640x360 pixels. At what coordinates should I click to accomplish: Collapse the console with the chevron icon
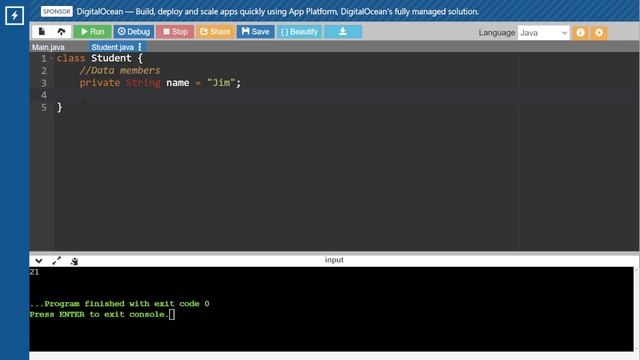(39, 260)
